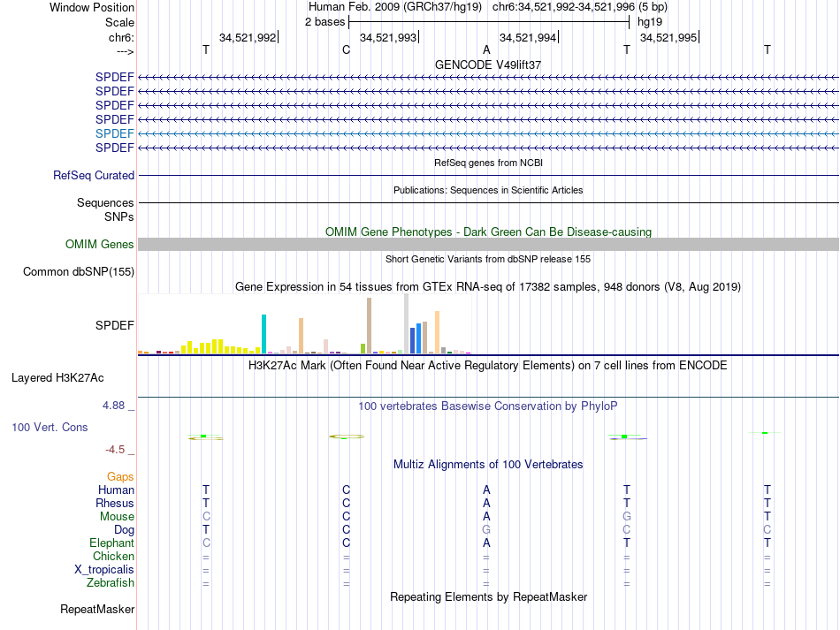Screen dimensions: 840x630
Task: Click the gray OMIM Genes bar
Action: click(488, 244)
